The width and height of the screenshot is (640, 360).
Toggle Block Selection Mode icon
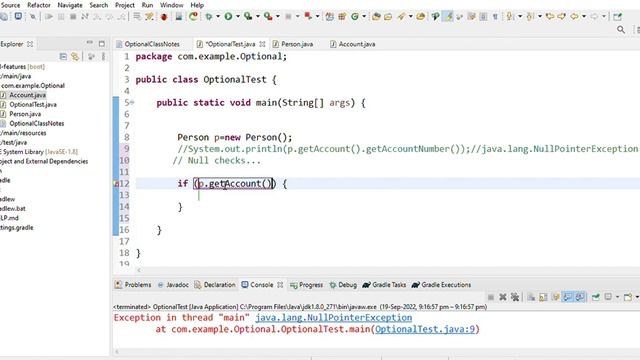[x=483, y=16]
